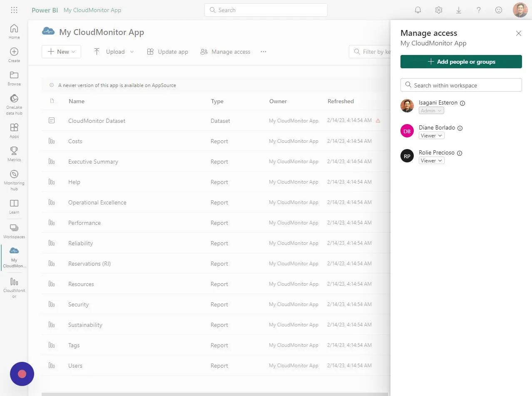
Task: Open the Sustainability report
Action: (85, 325)
